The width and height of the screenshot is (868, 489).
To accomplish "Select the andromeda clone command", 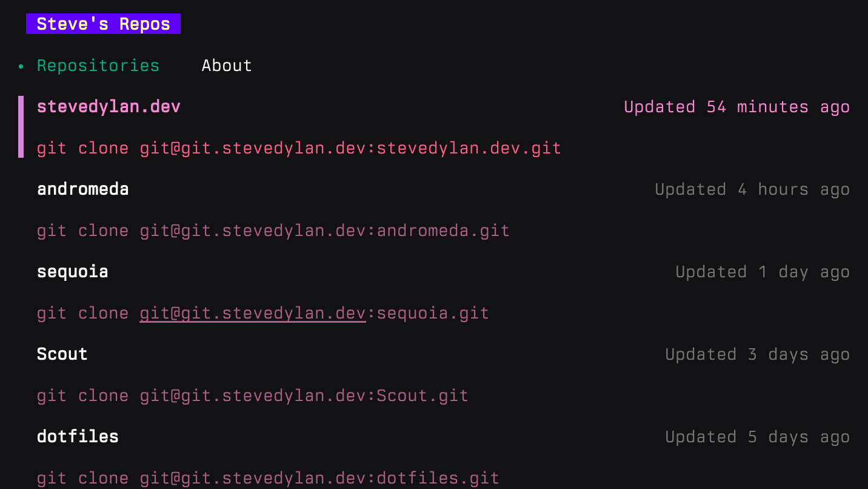I will 273,230.
